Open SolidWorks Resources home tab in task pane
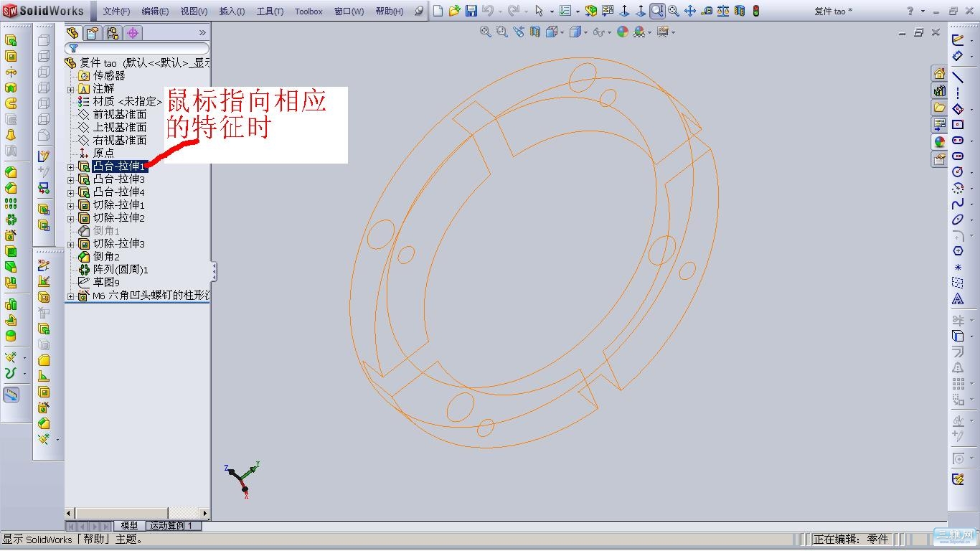 click(939, 73)
